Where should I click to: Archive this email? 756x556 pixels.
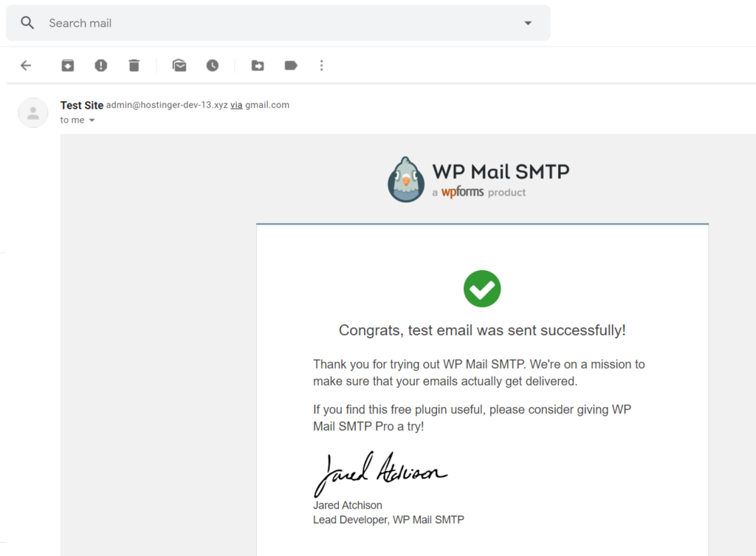[67, 66]
